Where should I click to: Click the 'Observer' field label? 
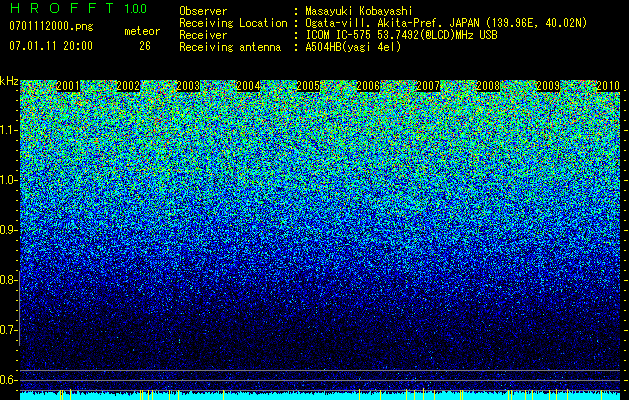pos(203,11)
